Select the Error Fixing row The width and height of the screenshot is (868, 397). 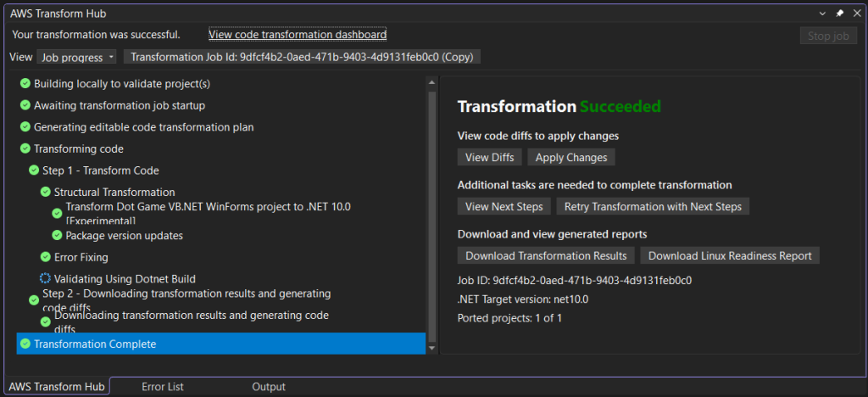(81, 257)
